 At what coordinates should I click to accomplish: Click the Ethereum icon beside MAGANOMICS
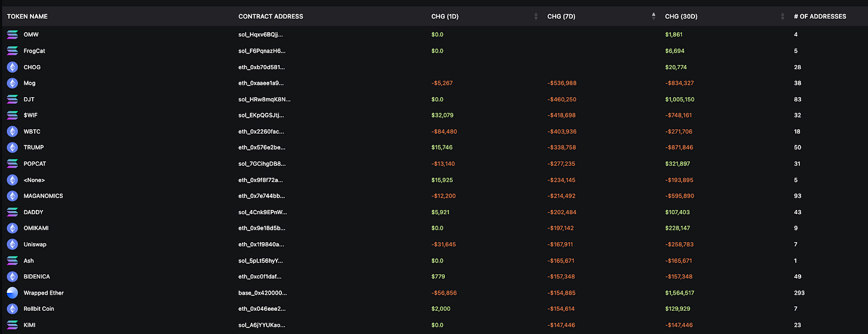pos(13,196)
